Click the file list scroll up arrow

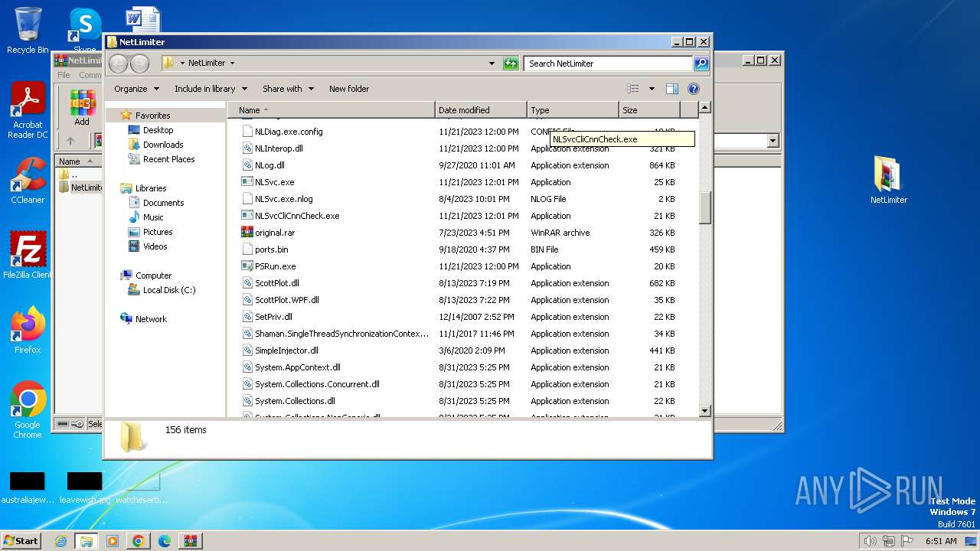pos(705,108)
